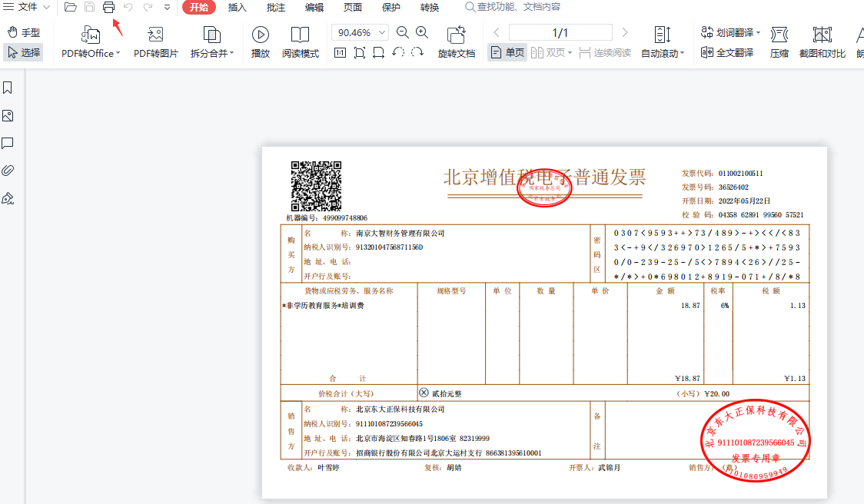The height and width of the screenshot is (504, 864).
Task: Enter 阅读模式 reading mode
Action: pos(301,41)
